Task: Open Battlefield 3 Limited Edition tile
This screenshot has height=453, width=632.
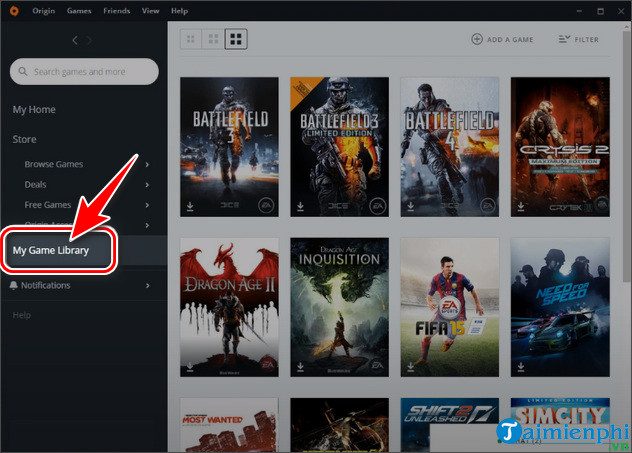Action: (339, 147)
